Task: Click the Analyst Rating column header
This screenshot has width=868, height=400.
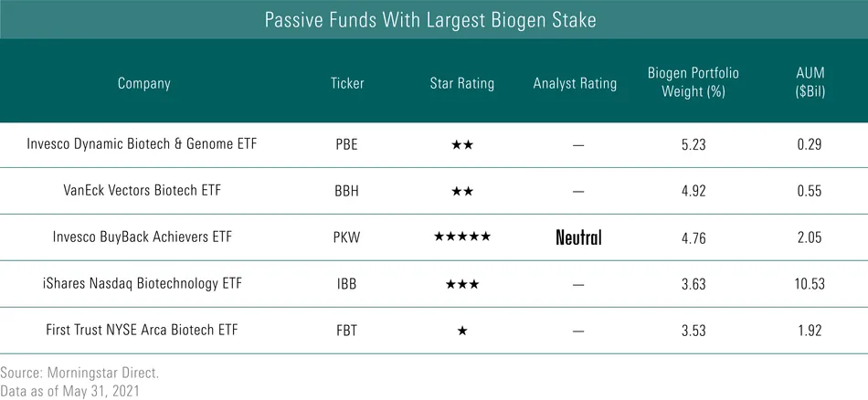Action: (x=575, y=83)
